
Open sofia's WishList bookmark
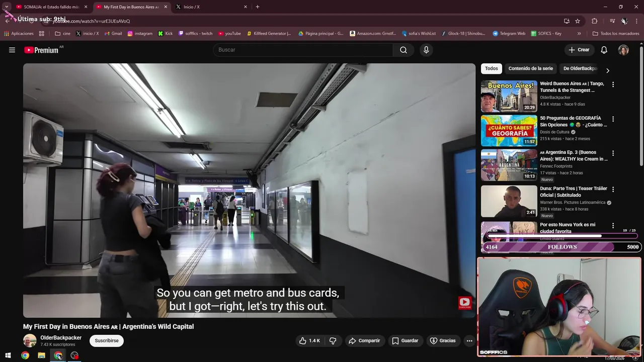click(x=419, y=34)
